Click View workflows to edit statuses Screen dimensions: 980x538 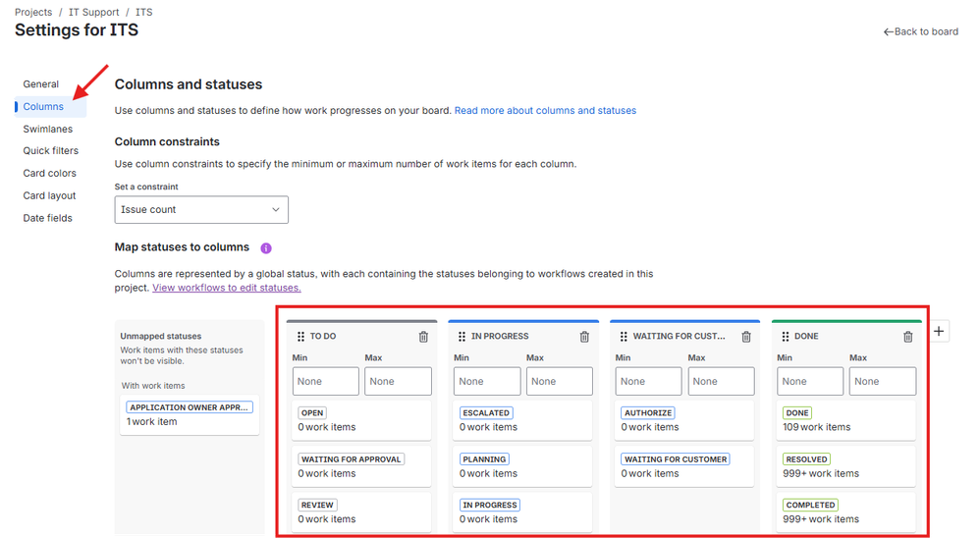tap(226, 288)
